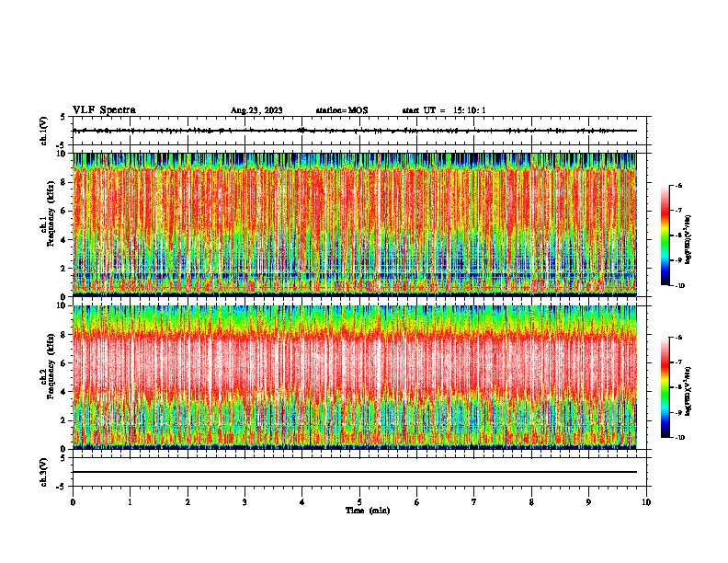Image resolution: width=728 pixels, height=563 pixels.
Task: Click the ch.2 spectrogram panel
Action: tap(355, 377)
